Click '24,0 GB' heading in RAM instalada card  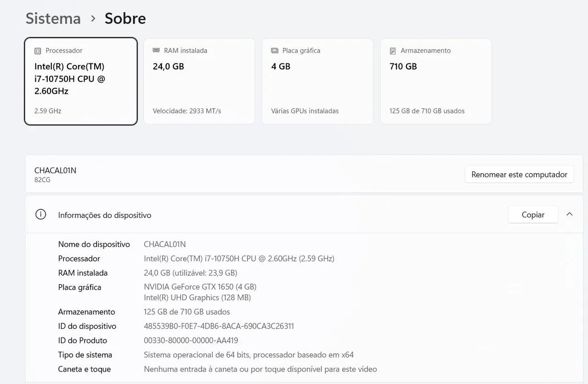tap(169, 66)
